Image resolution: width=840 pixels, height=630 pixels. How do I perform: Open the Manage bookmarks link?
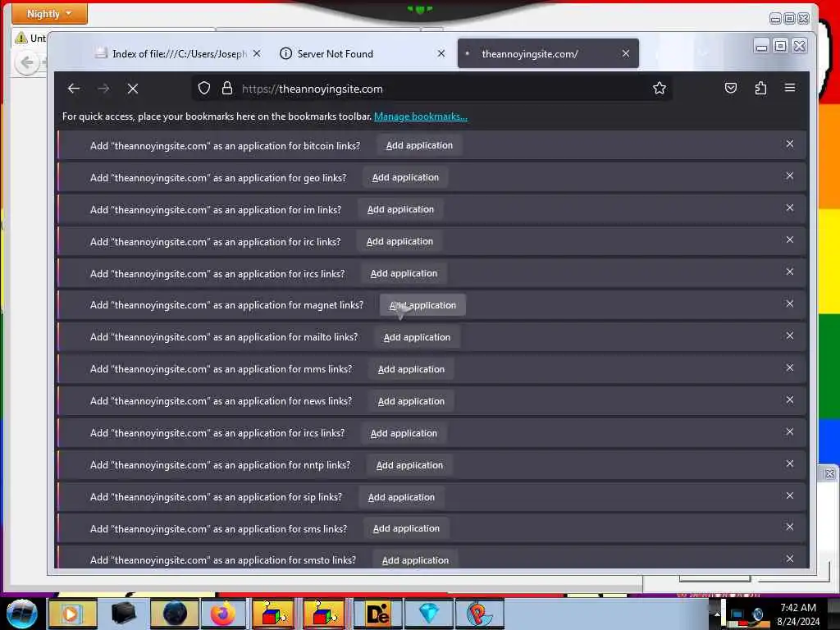421,116
